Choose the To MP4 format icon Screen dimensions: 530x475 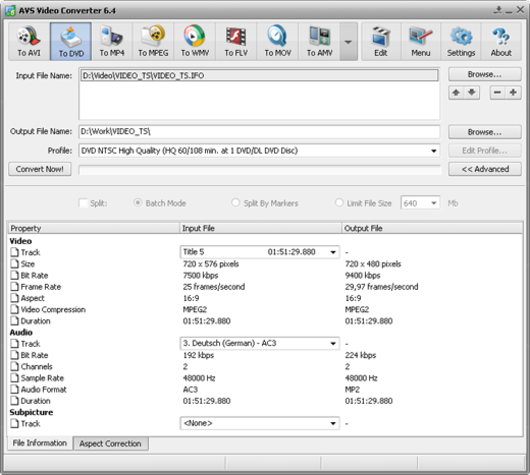[112, 42]
